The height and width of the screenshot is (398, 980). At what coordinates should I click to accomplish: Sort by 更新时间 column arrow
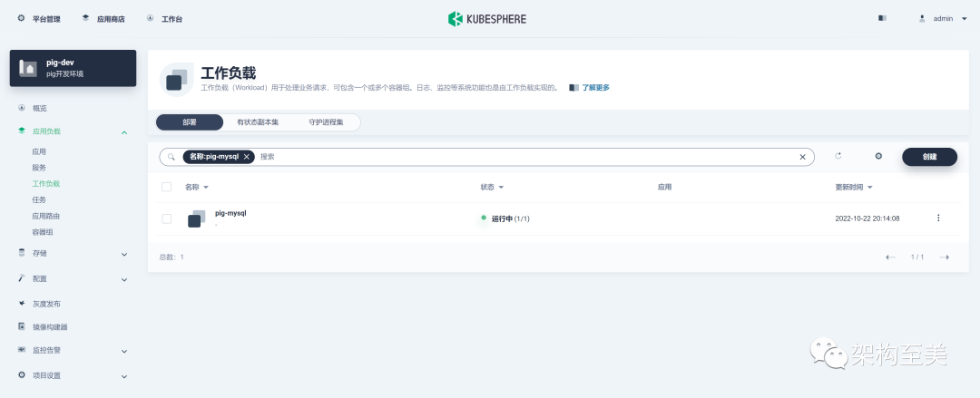[x=870, y=188]
